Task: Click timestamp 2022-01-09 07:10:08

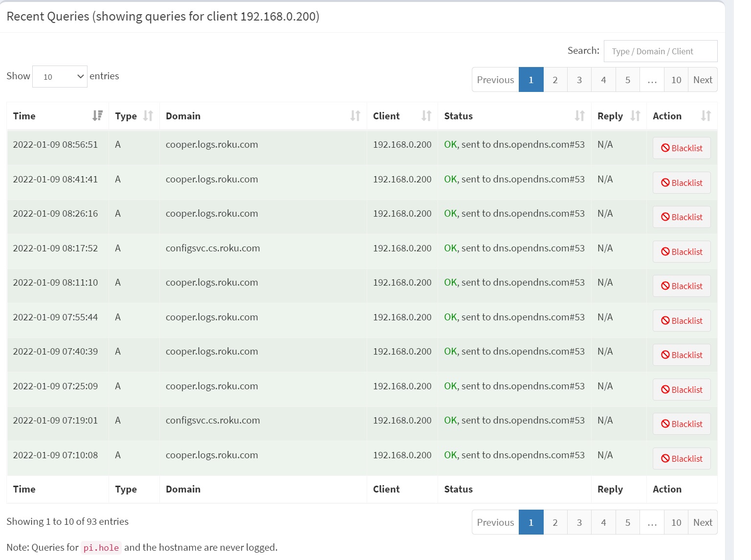Action: point(55,455)
